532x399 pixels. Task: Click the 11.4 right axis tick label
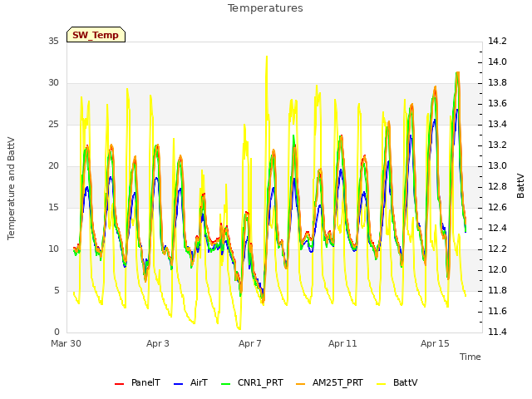(x=497, y=332)
